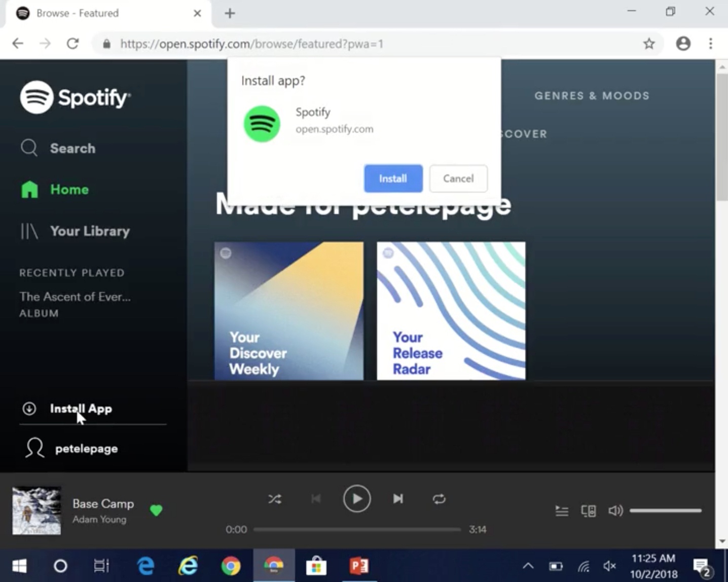Skip to the next track

point(398,499)
